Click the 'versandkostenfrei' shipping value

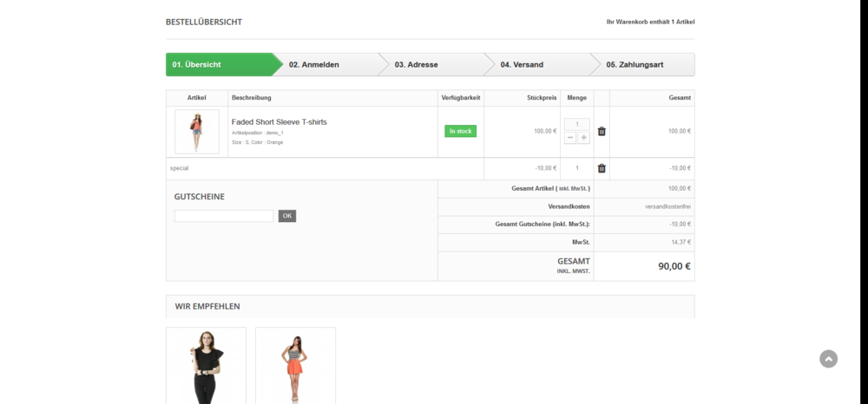[667, 206]
